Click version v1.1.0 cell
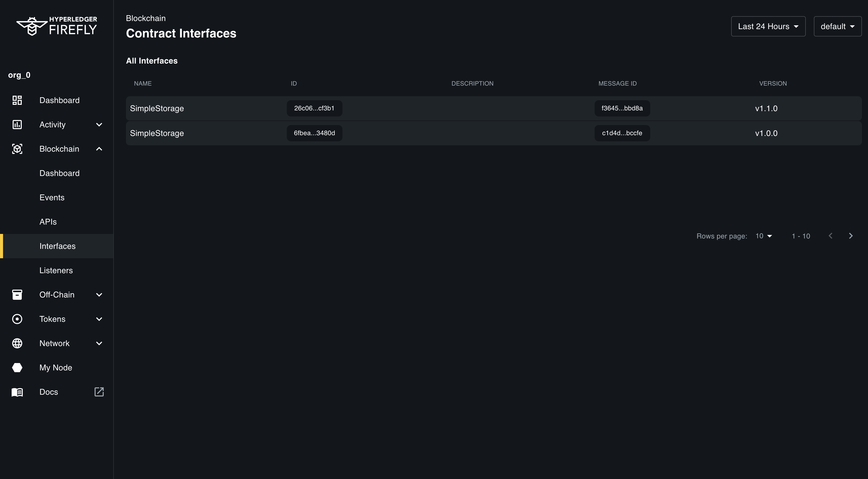Image resolution: width=868 pixels, height=479 pixels. click(x=766, y=108)
